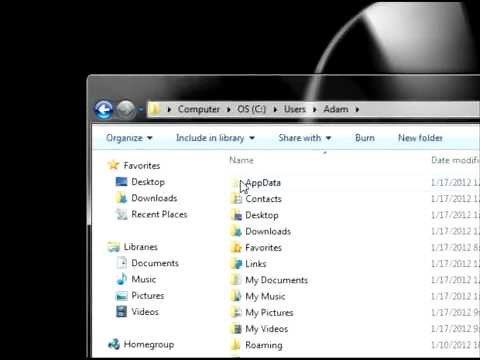Click the Forward navigation arrow
Screen dimensions: 480x360
click(126, 109)
